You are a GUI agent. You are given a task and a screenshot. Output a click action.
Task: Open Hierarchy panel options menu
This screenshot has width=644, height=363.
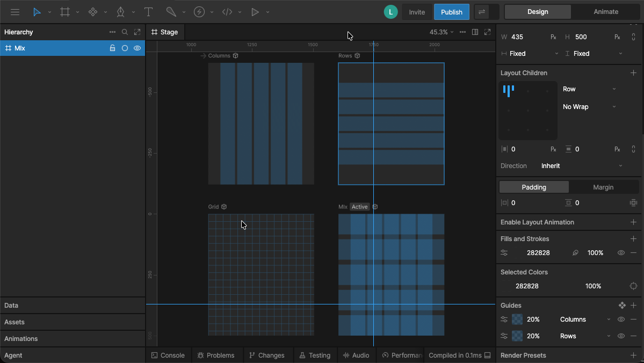(112, 32)
